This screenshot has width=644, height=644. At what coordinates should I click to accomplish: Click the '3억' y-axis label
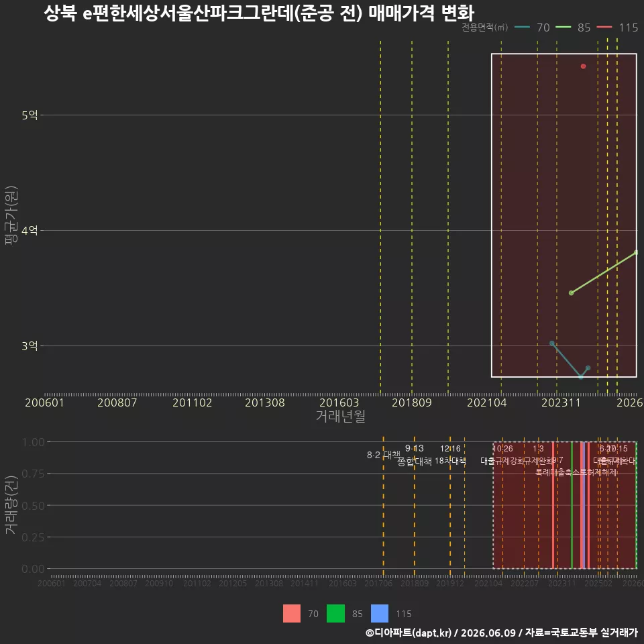pos(30,346)
